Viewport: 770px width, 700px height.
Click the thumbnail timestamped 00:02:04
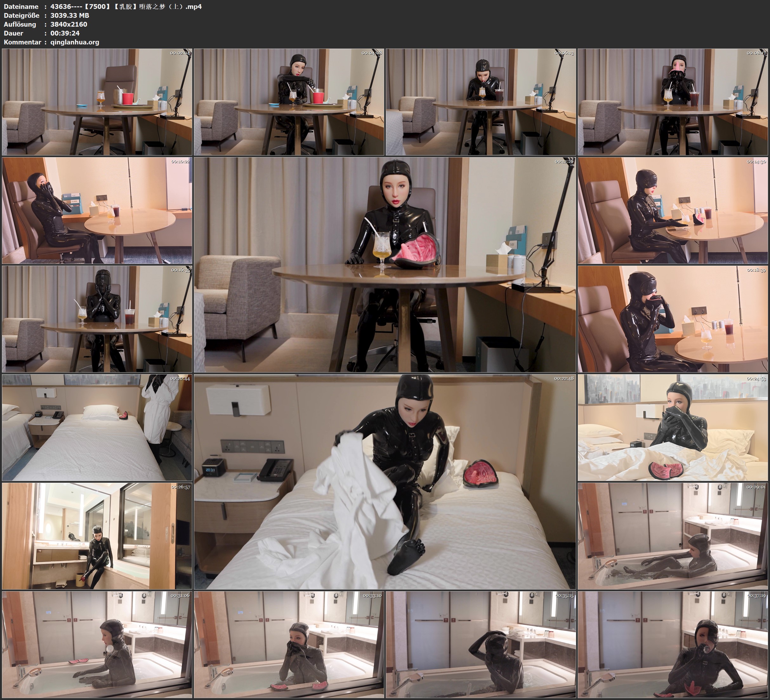(97, 102)
